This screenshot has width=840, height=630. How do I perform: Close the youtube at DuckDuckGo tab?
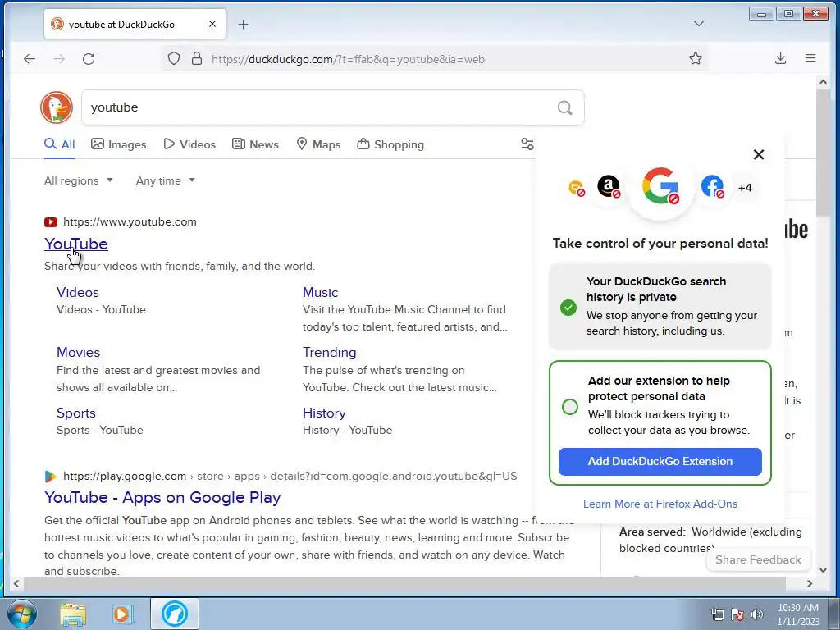pos(212,24)
